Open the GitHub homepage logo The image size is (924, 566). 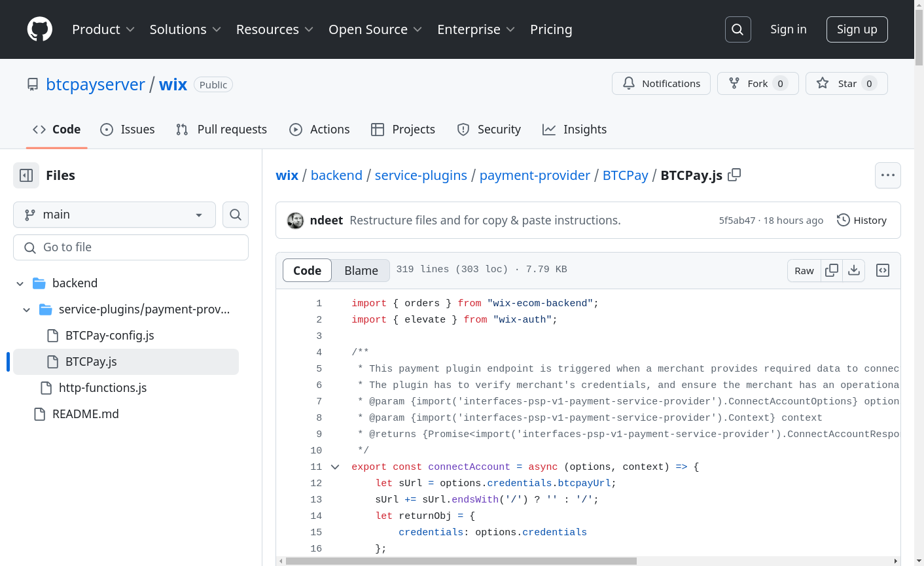click(40, 29)
